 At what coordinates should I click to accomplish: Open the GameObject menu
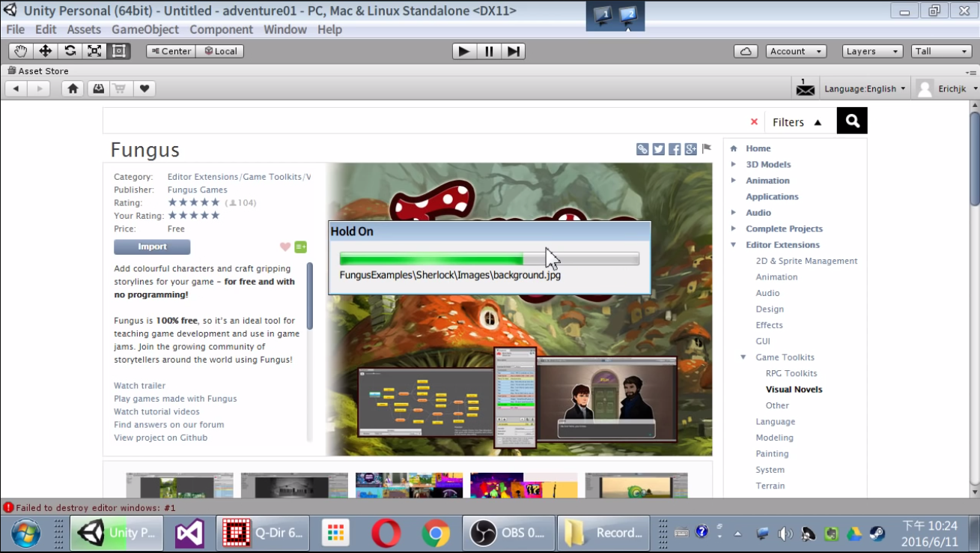coord(145,29)
